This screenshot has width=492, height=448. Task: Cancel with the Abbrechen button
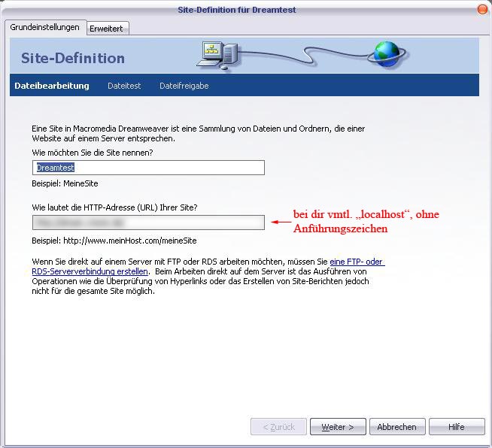[397, 427]
